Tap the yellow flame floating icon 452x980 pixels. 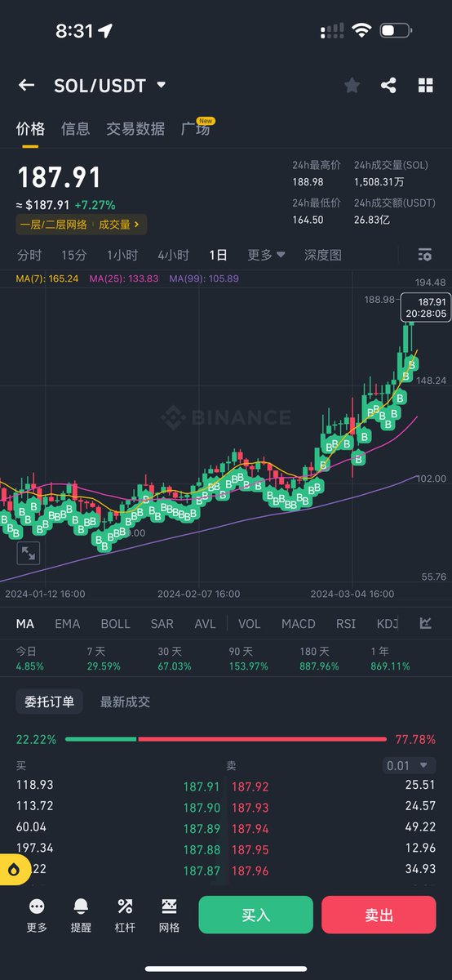pyautogui.click(x=14, y=871)
